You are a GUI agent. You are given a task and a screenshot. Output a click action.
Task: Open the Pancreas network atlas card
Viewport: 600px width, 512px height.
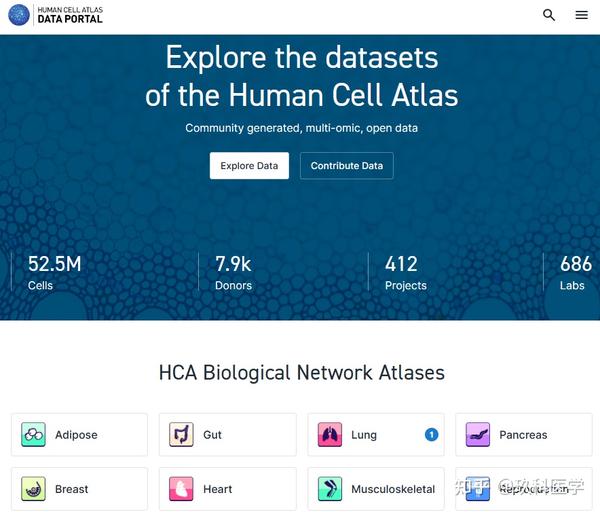(522, 435)
